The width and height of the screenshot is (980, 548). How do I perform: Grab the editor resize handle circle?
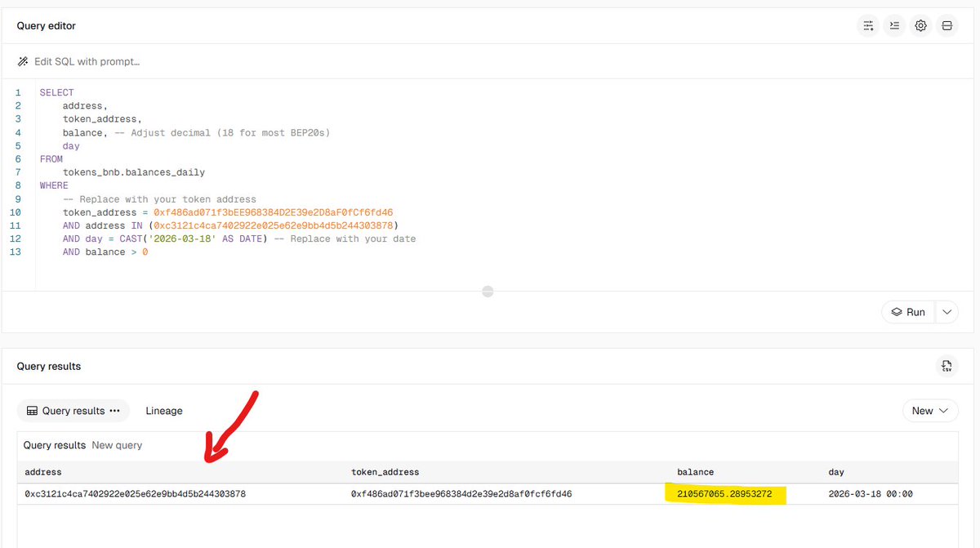pos(488,291)
